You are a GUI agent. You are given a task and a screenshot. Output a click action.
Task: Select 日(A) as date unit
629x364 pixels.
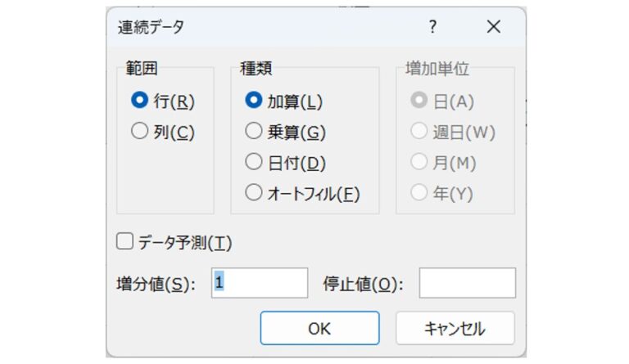(419, 101)
